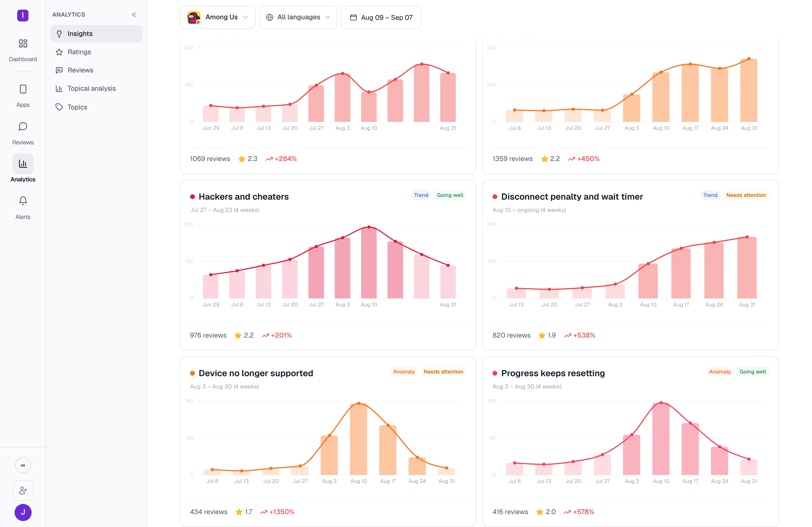812x527 pixels.
Task: Click the '820 reviews' count
Action: 512,335
